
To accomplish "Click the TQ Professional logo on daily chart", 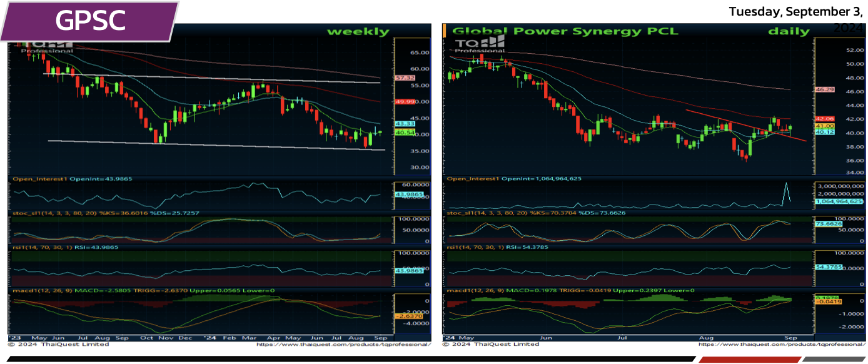I will pyautogui.click(x=480, y=43).
